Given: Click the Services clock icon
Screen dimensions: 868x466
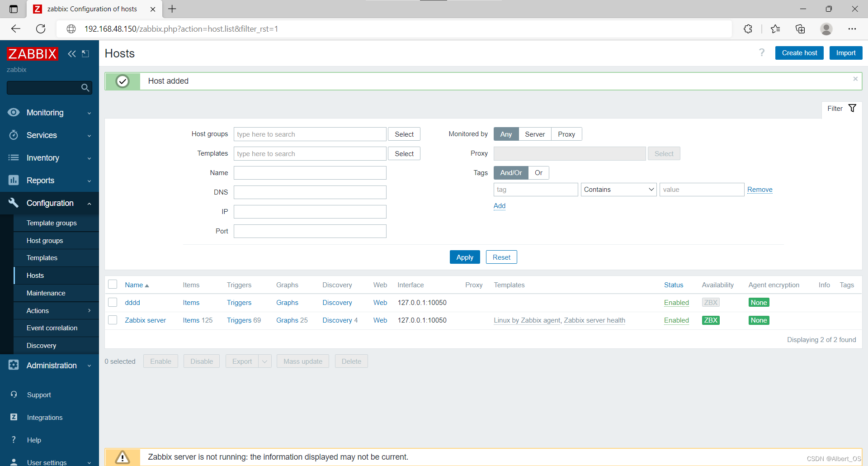Looking at the screenshot, I should click(x=14, y=135).
